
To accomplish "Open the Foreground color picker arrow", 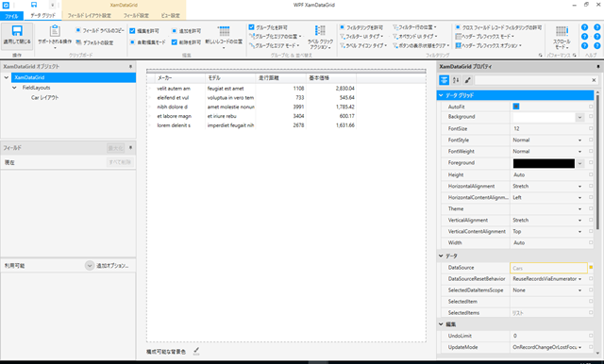I will pyautogui.click(x=579, y=163).
